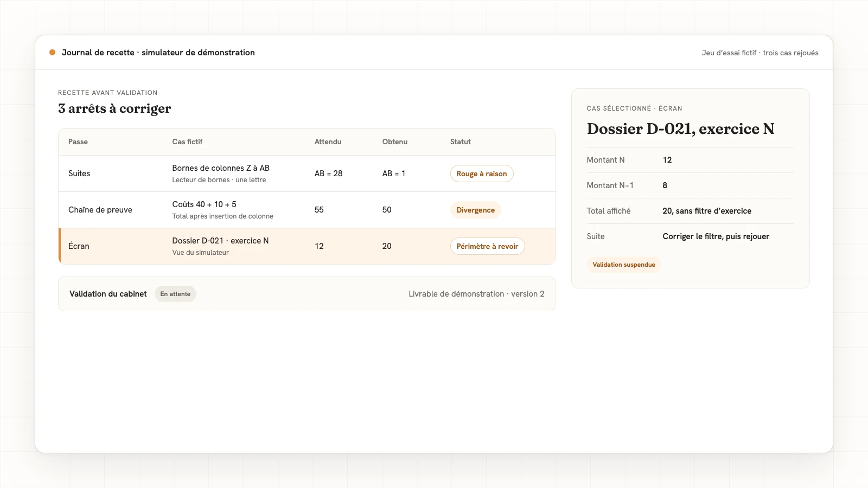
Task: Click the 'Passe' column header
Action: click(x=78, y=142)
